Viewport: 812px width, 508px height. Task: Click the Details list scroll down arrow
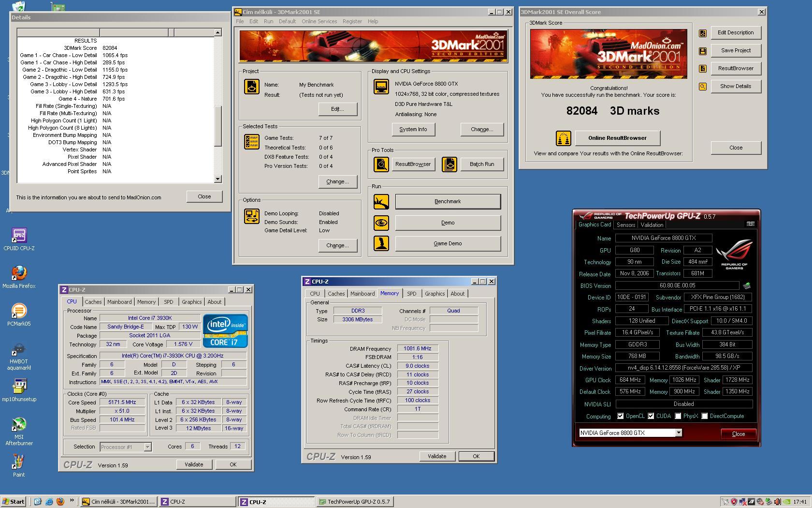[x=217, y=179]
